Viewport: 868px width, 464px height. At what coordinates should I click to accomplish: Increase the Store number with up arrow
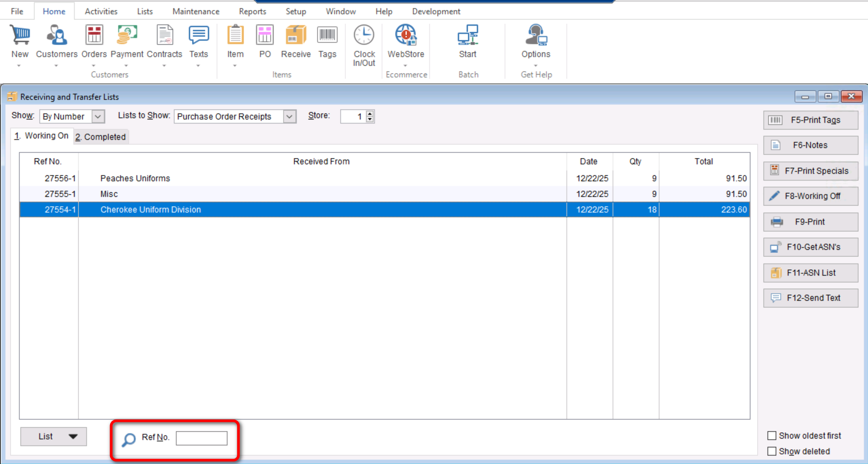coord(370,113)
